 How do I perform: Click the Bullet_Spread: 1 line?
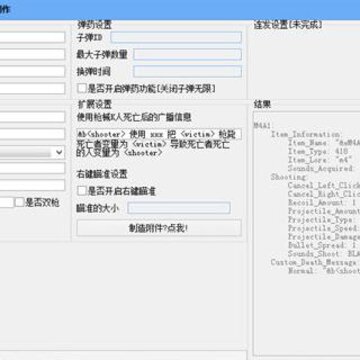click(x=322, y=245)
